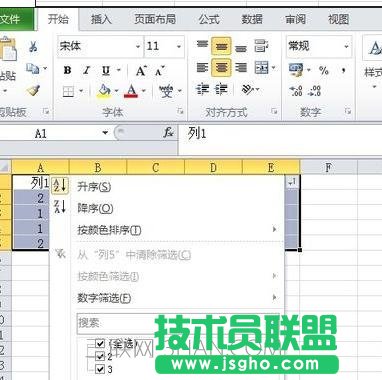Open the 开始 ribbon tab
Image resolution: width=382 pixels, height=380 pixels.
click(58, 19)
